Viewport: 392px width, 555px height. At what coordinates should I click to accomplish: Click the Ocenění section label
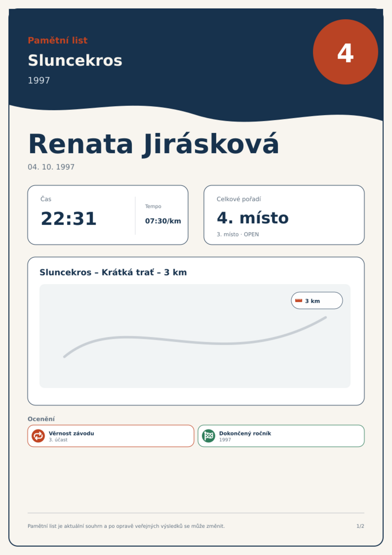click(41, 419)
